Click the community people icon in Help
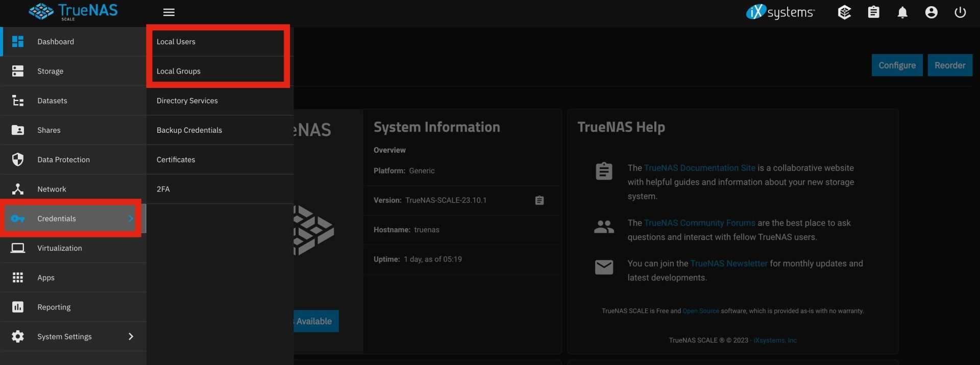Image resolution: width=980 pixels, height=365 pixels. (604, 226)
